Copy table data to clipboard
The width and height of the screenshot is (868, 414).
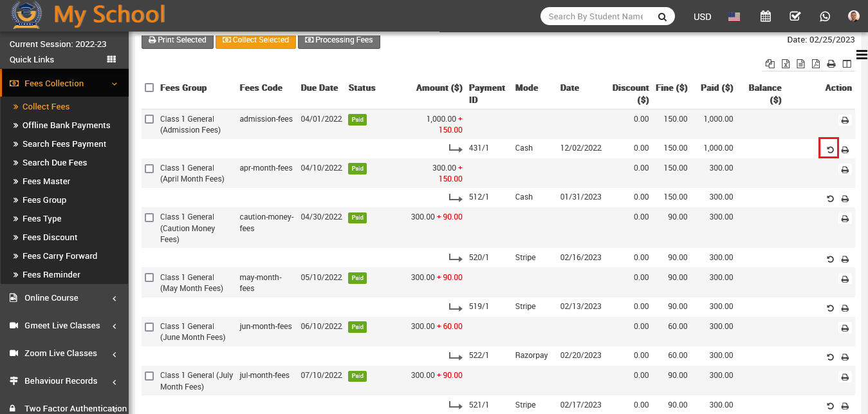[770, 64]
